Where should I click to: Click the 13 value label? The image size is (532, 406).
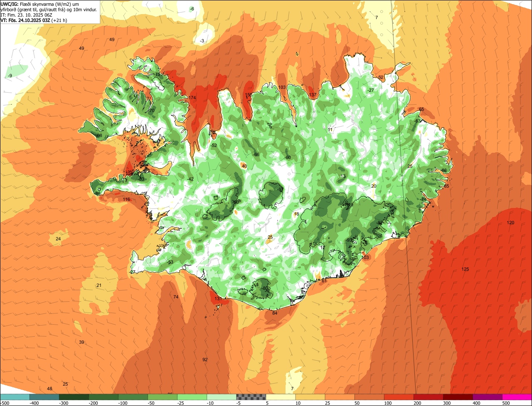point(343,176)
